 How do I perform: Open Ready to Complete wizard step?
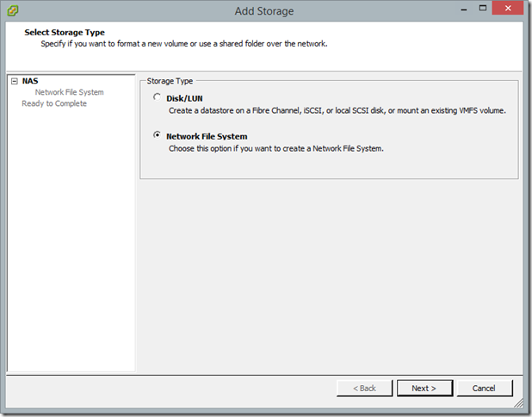(x=54, y=103)
